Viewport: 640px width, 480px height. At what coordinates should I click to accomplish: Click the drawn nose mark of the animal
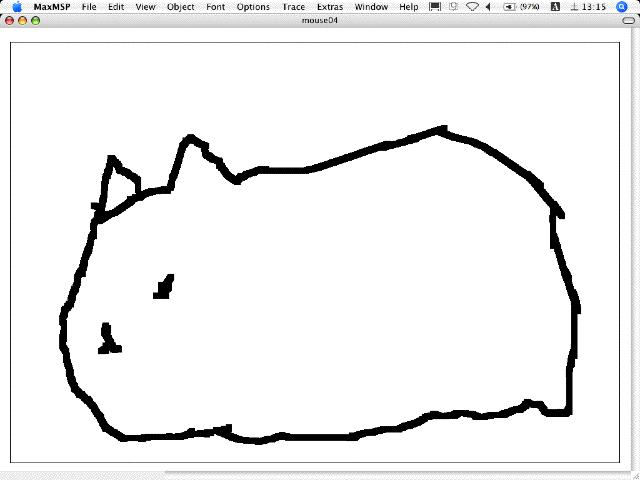pyautogui.click(x=109, y=338)
